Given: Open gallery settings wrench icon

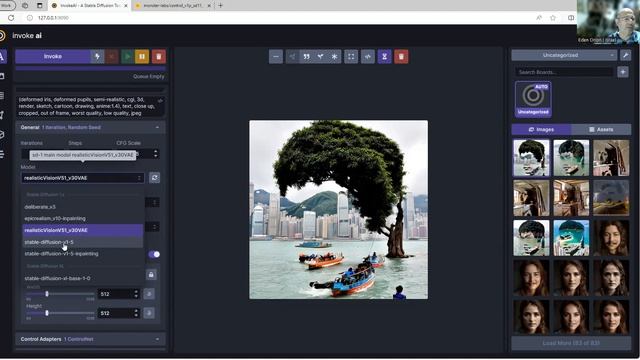Looking at the screenshot, I should click(x=625, y=55).
